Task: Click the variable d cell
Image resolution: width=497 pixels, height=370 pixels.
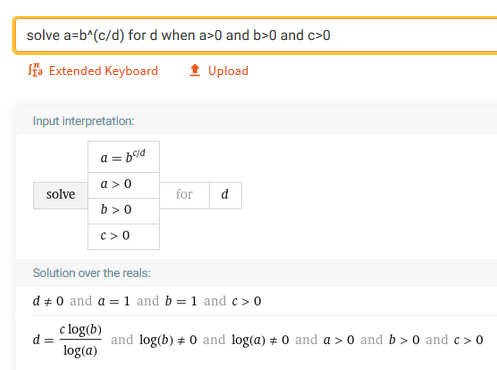Action: coord(225,195)
